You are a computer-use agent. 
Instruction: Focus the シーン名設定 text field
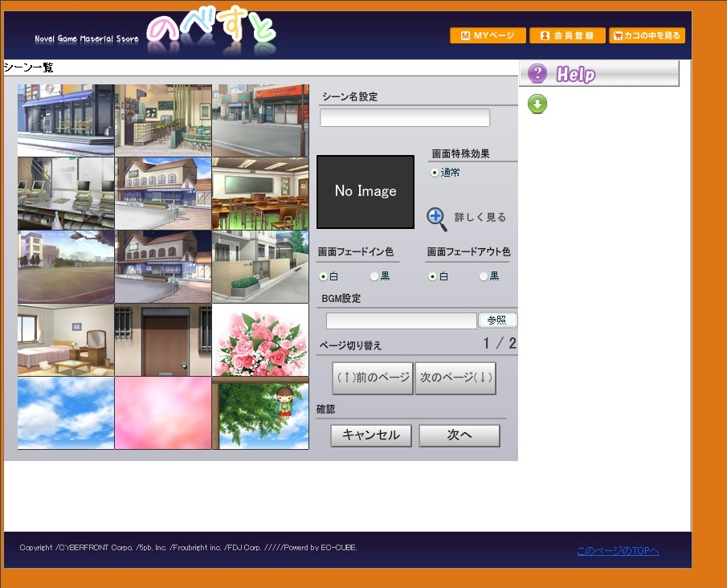tap(405, 118)
